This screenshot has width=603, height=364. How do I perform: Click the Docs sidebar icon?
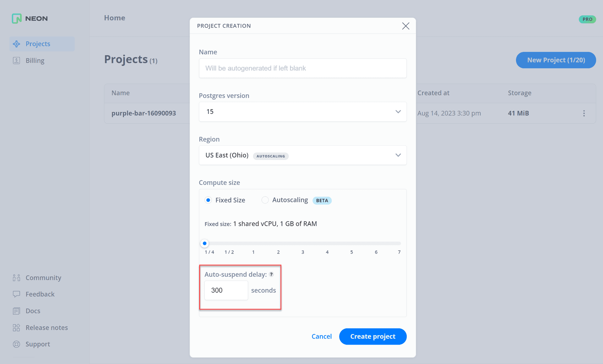pos(16,311)
